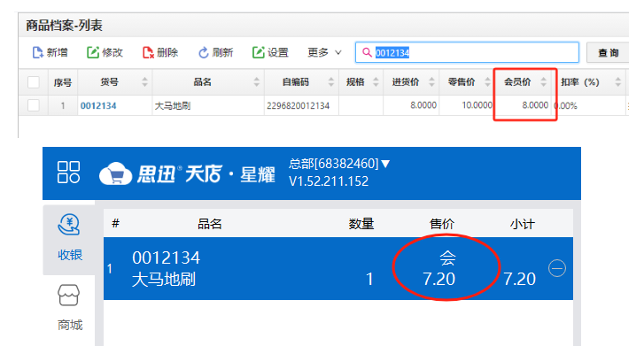The height and width of the screenshot is (346, 644).
Task: Open the 0012134 item number link
Action: 98,106
